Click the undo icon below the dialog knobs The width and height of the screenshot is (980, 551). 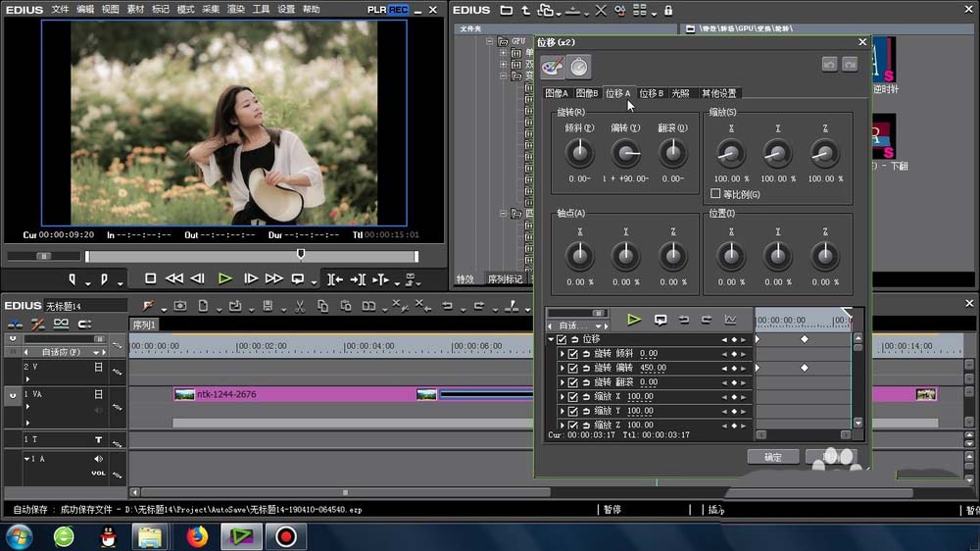coord(684,320)
